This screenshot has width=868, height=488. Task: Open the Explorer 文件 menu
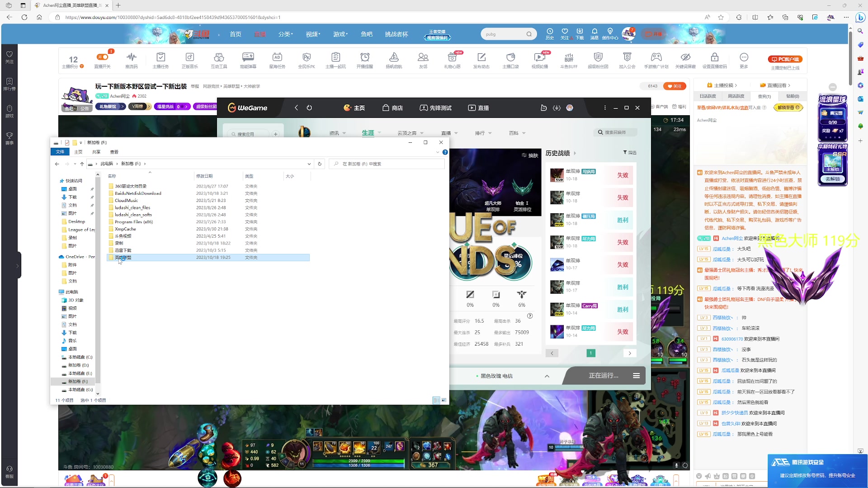point(60,152)
